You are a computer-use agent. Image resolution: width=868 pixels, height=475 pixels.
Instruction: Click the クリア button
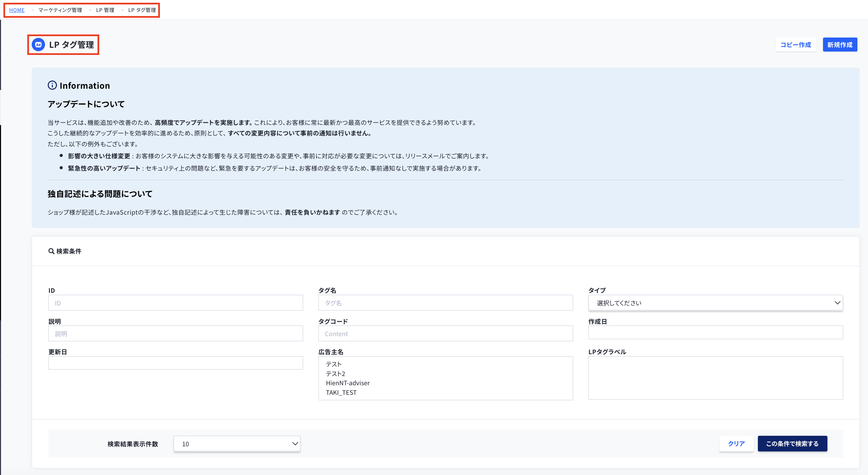[x=736, y=444]
